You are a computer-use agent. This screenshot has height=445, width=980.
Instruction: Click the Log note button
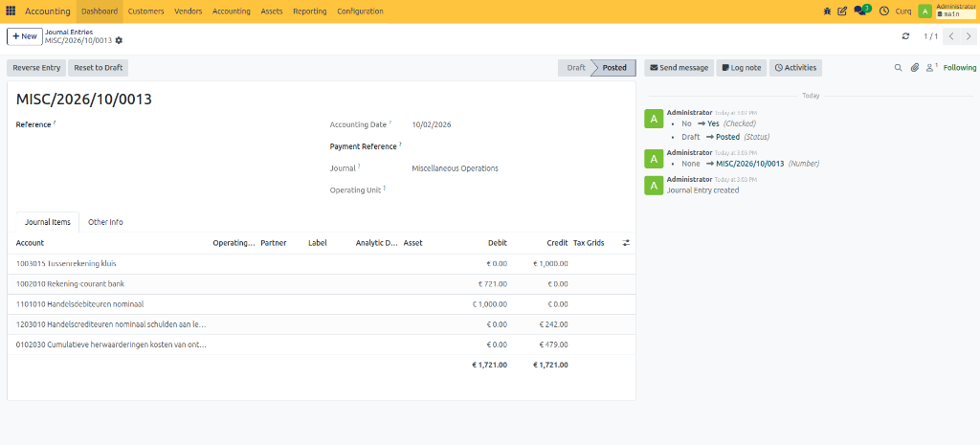(742, 68)
